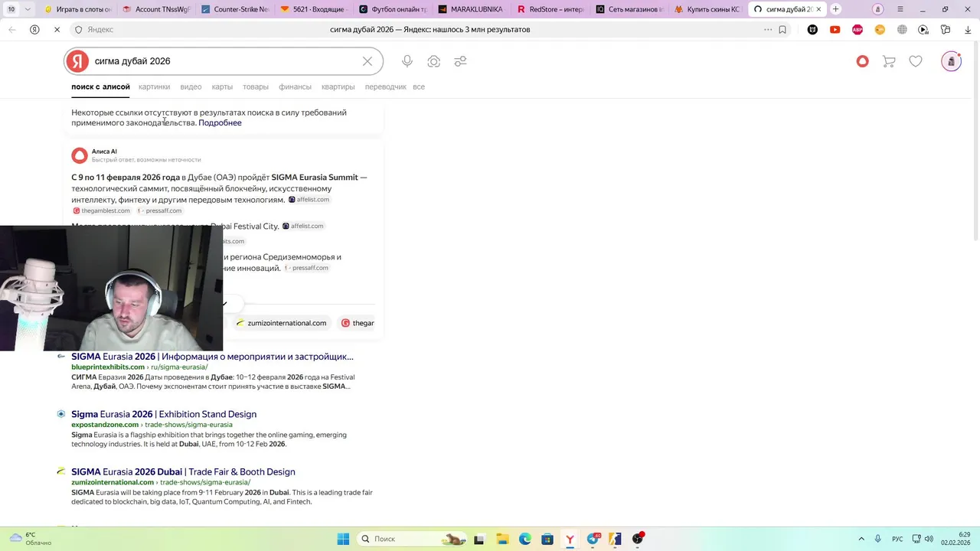Open Trade Fair & Booth Design result
Screen dimensions: 980x551
pyautogui.click(x=183, y=472)
